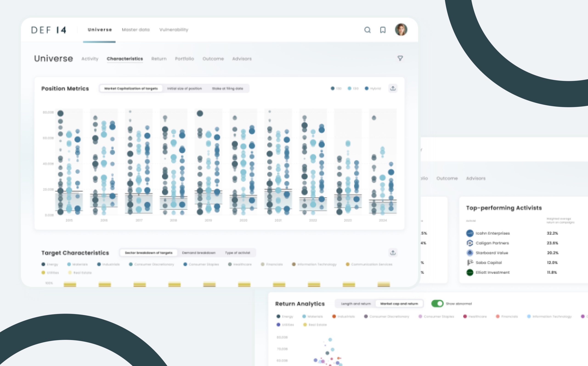
Task: Export the Position Metrics chart
Action: pos(393,88)
